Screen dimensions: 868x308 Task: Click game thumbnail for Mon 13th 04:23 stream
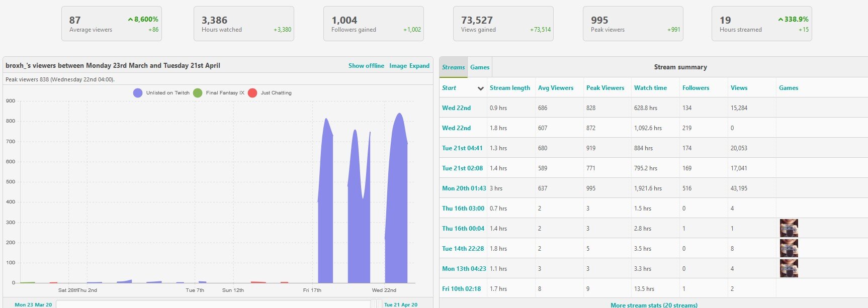click(x=789, y=268)
